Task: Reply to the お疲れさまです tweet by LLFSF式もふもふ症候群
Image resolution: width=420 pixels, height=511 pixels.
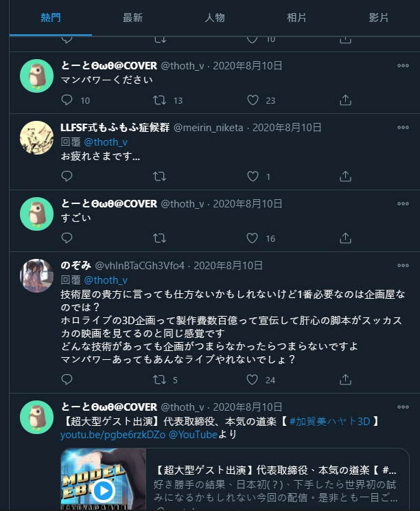Action: [67, 177]
